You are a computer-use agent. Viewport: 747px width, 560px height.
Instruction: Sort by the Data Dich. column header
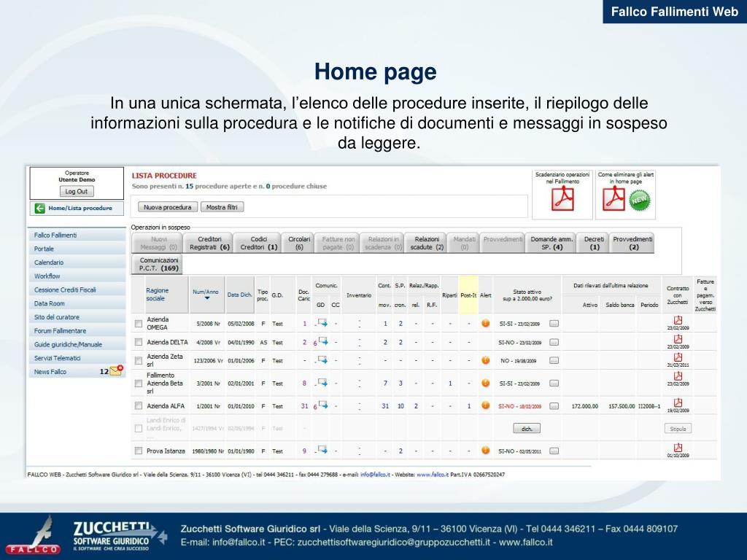point(239,295)
